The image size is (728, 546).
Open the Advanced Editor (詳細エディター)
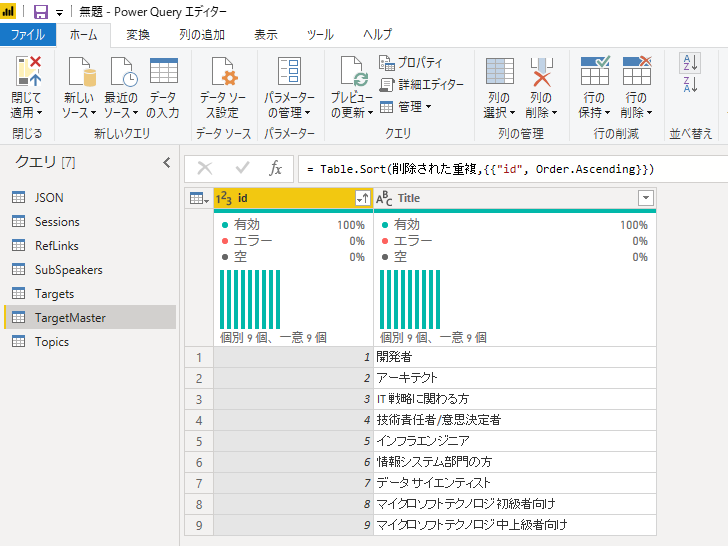[x=422, y=84]
